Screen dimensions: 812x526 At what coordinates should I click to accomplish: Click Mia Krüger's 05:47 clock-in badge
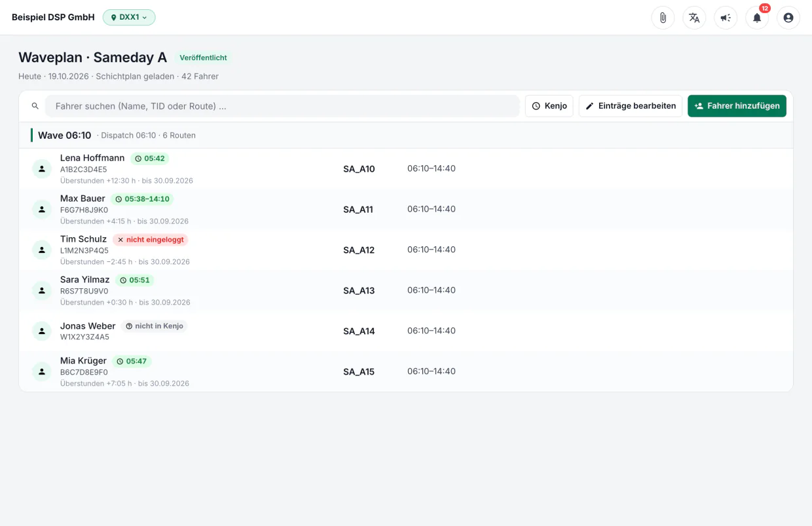pyautogui.click(x=132, y=362)
